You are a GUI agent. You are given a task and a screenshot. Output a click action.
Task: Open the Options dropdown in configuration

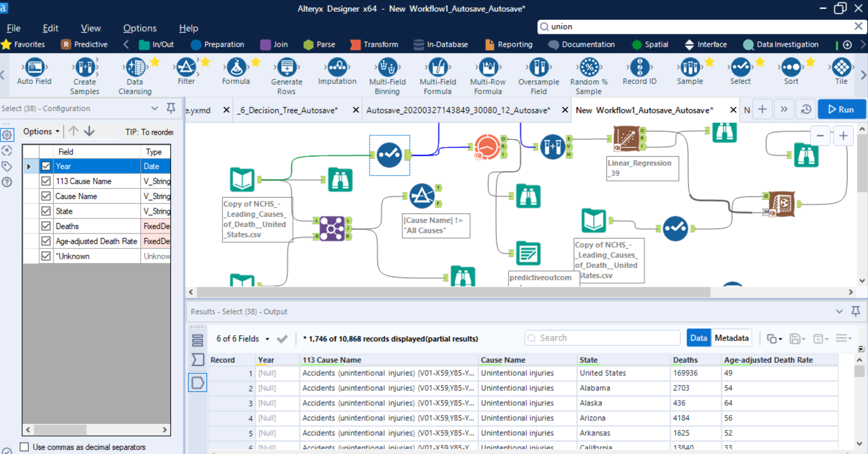tap(41, 131)
